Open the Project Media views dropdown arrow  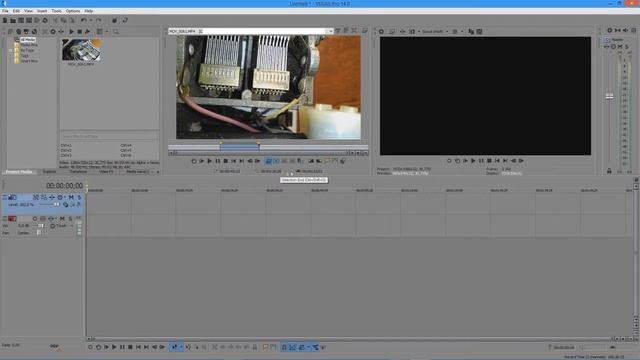click(x=107, y=31)
